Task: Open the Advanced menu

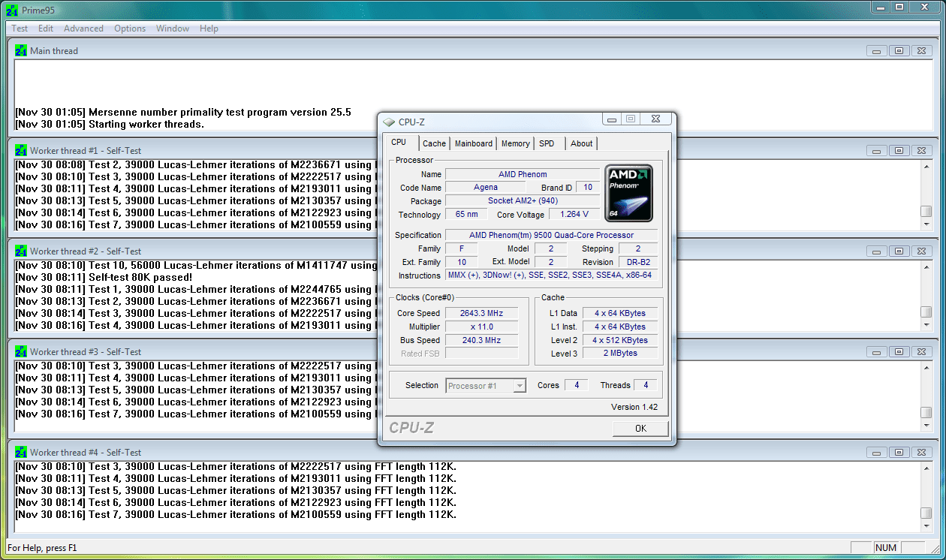Action: point(83,29)
